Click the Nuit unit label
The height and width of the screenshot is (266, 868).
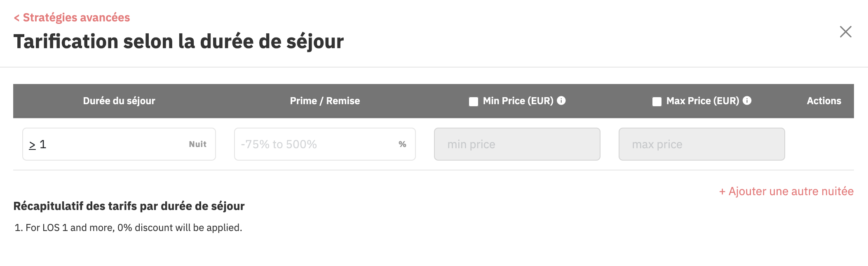coord(198,144)
